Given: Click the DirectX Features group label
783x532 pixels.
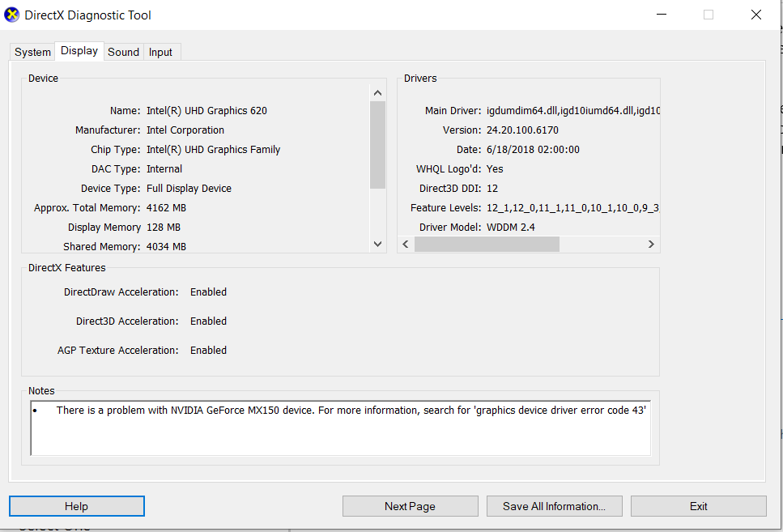Looking at the screenshot, I should [67, 268].
